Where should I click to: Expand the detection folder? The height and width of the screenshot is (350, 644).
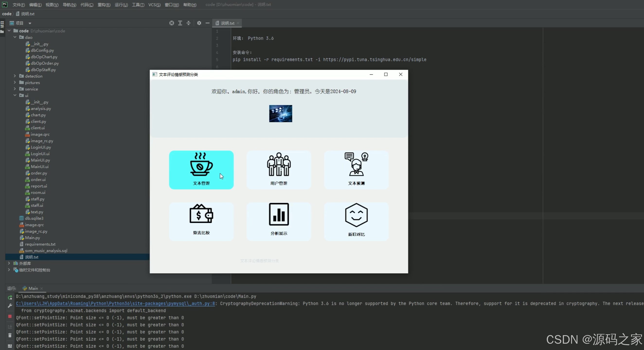[x=15, y=76]
